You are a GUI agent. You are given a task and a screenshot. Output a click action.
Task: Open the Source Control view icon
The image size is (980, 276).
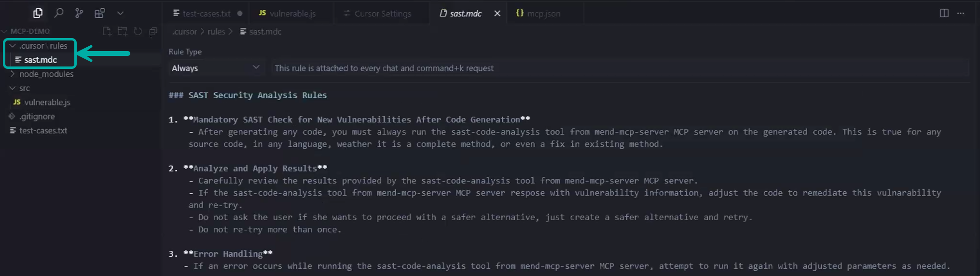[79, 13]
